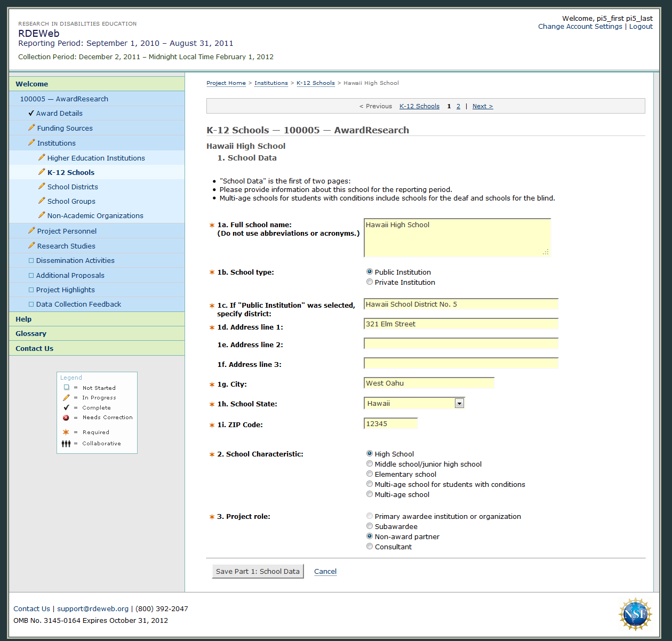Open the Help section in sidebar

[23, 319]
